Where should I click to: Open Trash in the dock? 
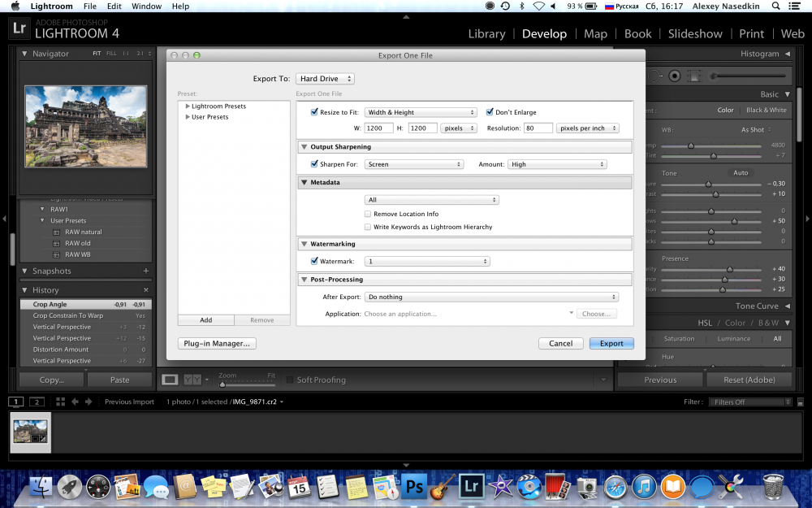point(773,486)
